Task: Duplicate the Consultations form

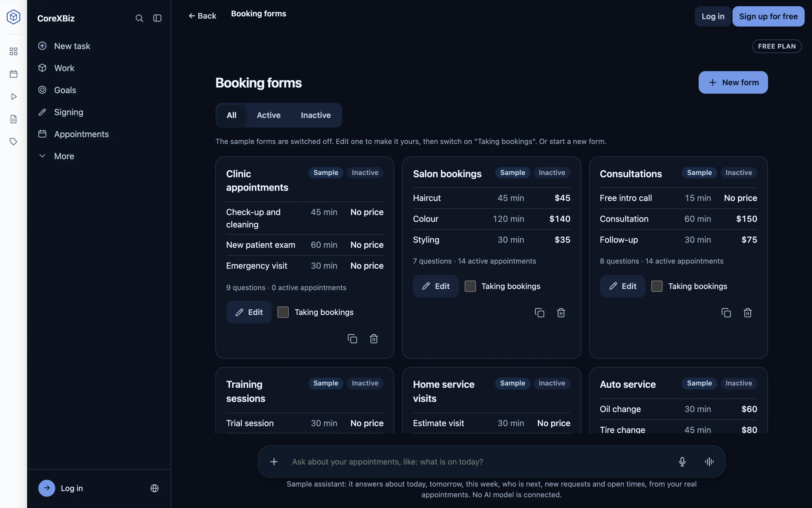Action: point(726,313)
